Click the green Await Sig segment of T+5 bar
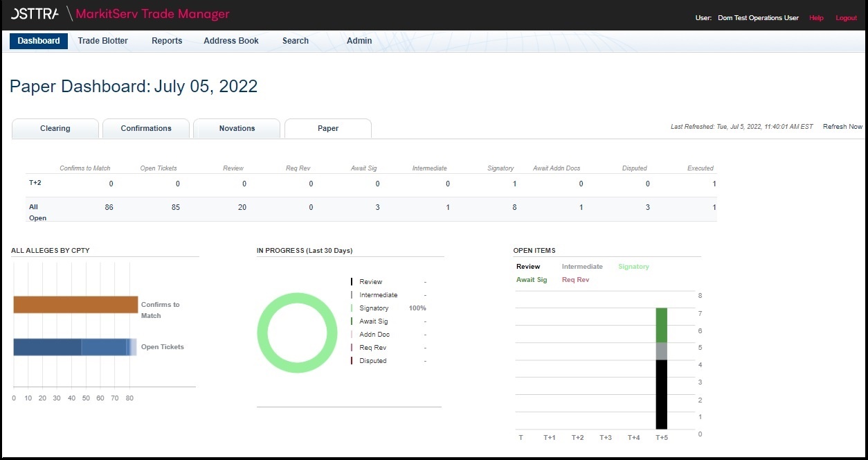 (662, 326)
